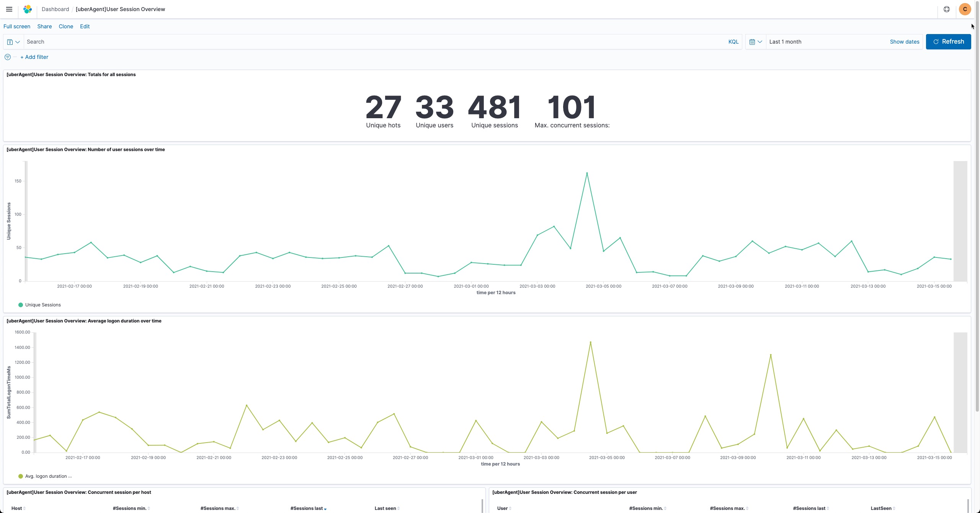This screenshot has width=980, height=513.
Task: Select the Clone menu item
Action: point(66,26)
